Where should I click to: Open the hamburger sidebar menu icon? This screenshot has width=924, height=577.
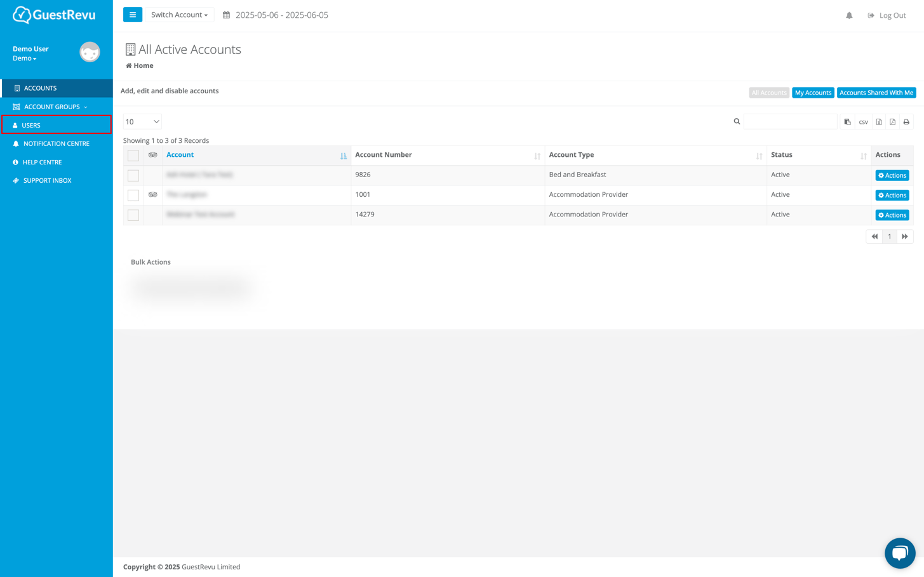pos(132,14)
